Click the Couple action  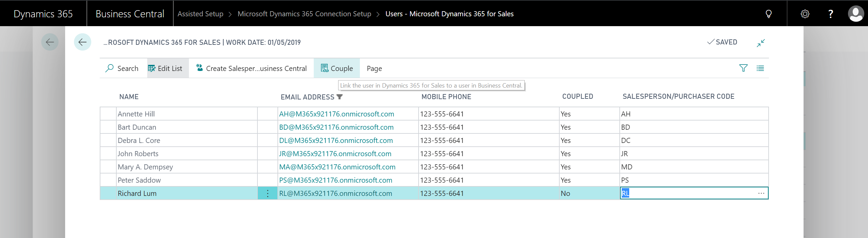(x=337, y=68)
